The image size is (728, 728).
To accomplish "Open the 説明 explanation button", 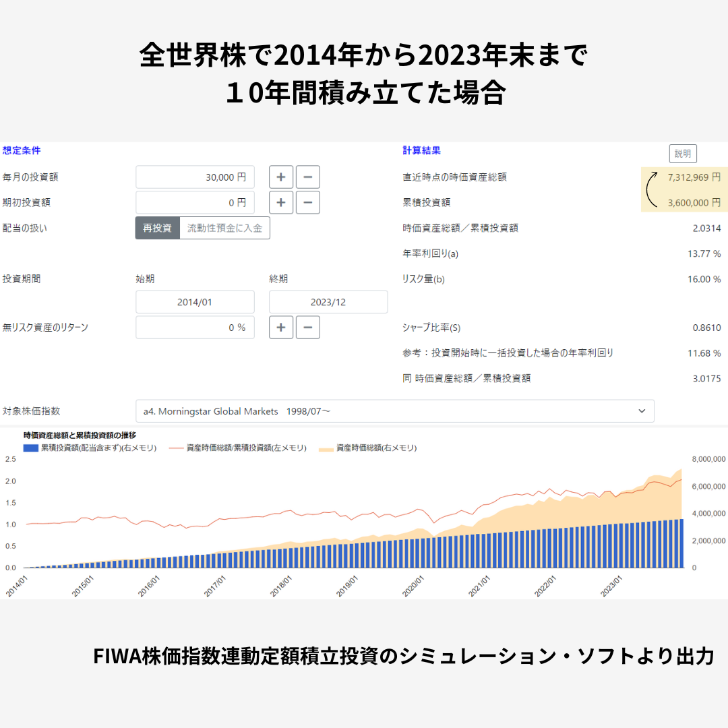I will [683, 154].
